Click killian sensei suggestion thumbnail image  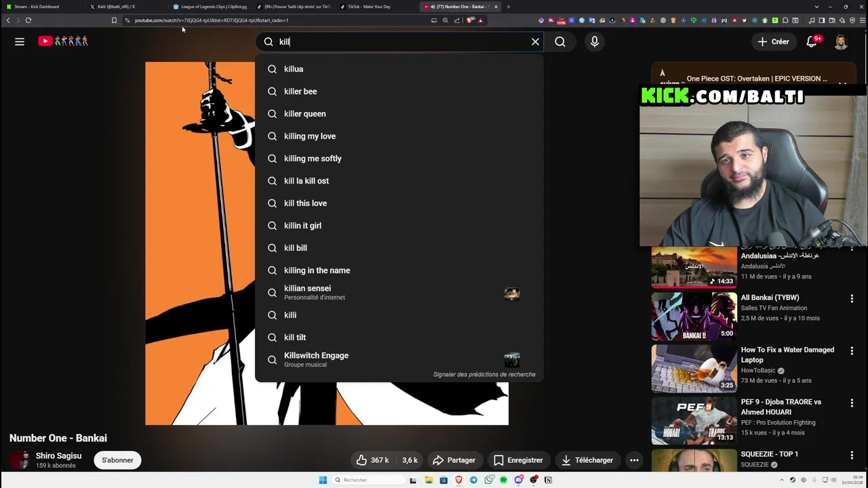tap(512, 293)
